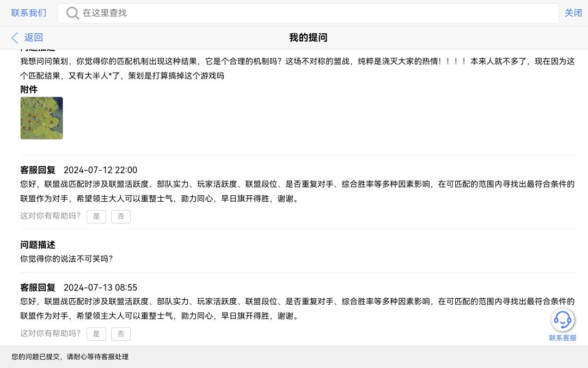Go back using the 返回 label
588x368 pixels.
(x=34, y=38)
